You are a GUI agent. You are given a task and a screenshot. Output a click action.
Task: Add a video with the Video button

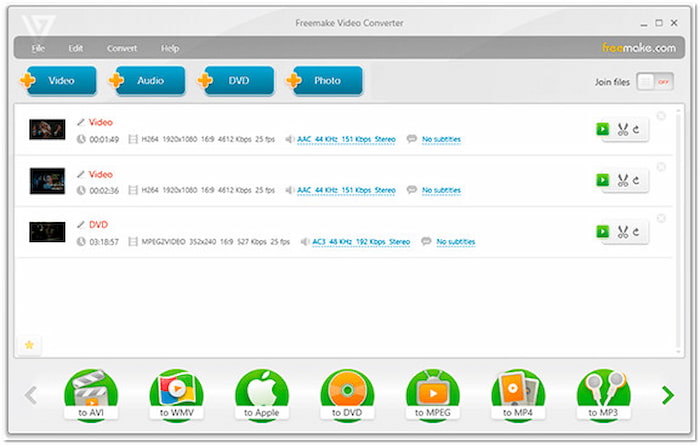tap(59, 81)
